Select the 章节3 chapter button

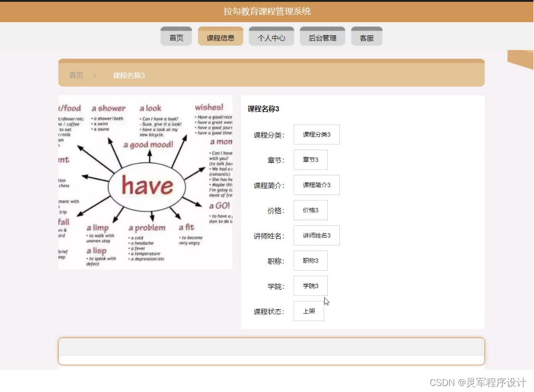pyautogui.click(x=310, y=159)
